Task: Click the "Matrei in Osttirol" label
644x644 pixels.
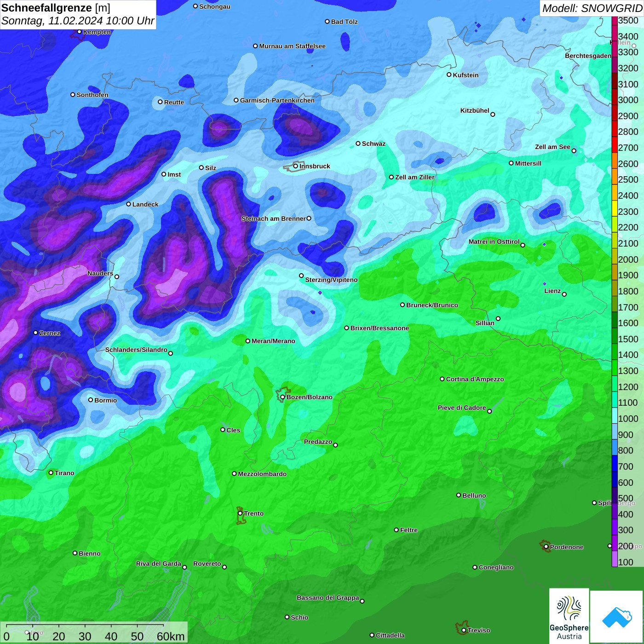Action: point(494,241)
